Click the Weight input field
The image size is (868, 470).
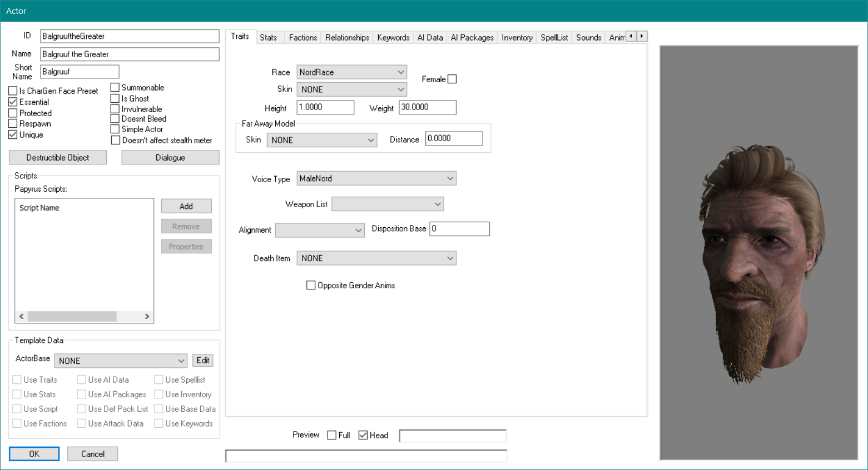click(427, 107)
